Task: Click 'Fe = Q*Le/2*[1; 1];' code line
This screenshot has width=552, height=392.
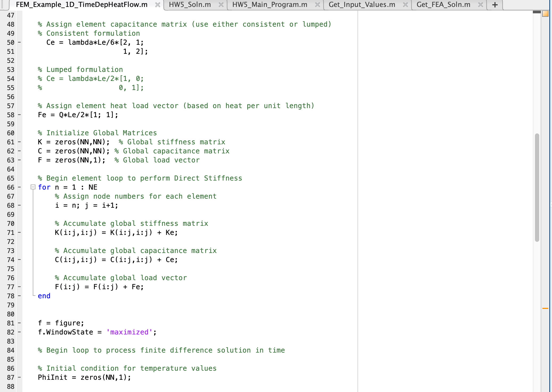Action: [78, 115]
